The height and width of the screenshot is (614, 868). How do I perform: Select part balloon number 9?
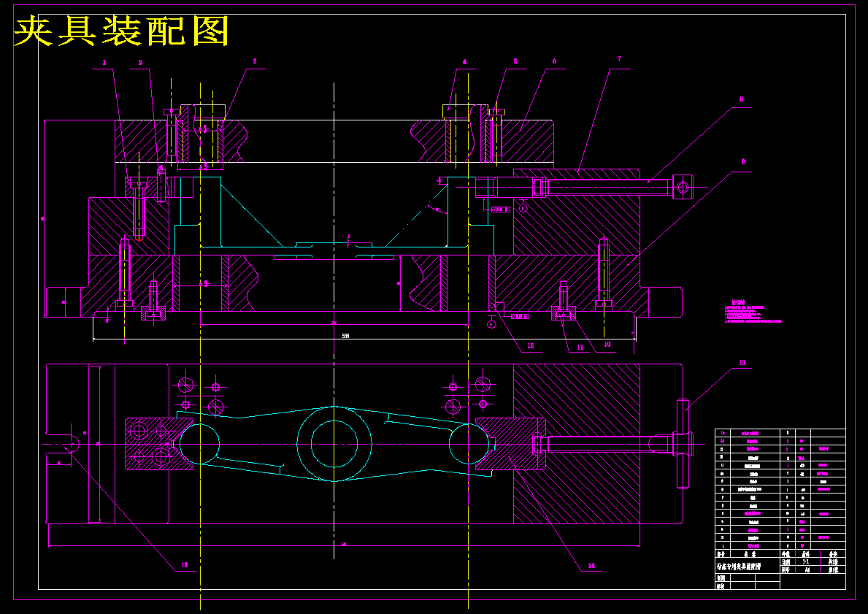tap(743, 161)
